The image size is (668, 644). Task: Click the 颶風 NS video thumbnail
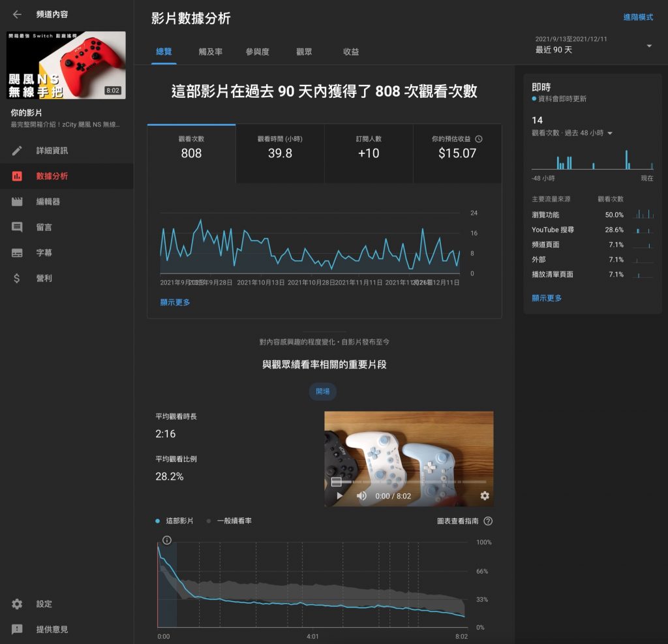(x=66, y=65)
